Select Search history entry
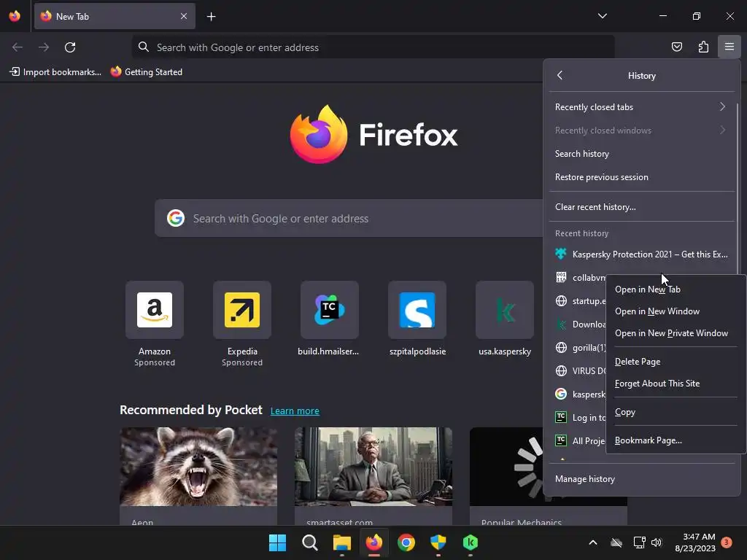 click(x=641, y=154)
